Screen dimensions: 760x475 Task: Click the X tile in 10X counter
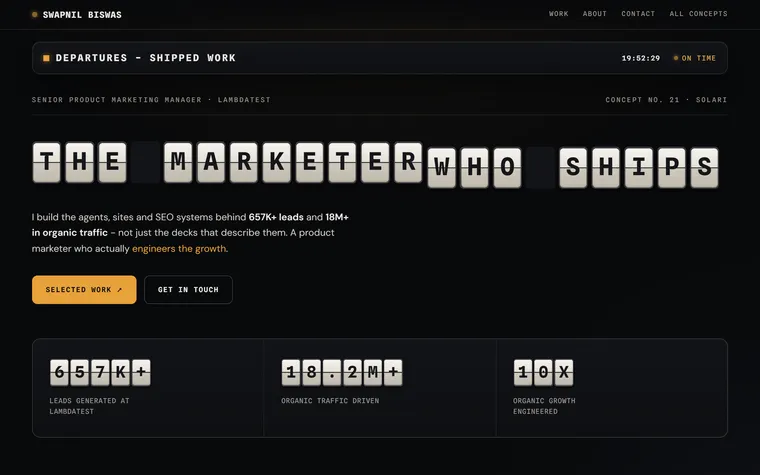[564, 372]
